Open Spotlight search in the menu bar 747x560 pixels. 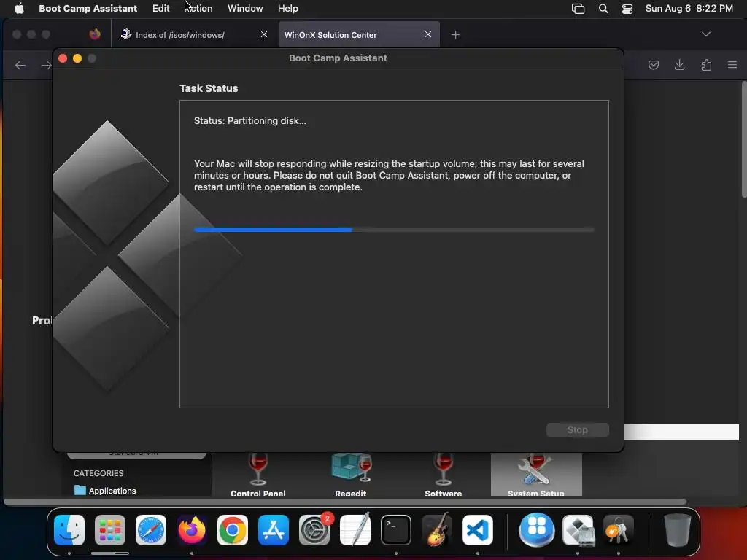click(x=603, y=8)
